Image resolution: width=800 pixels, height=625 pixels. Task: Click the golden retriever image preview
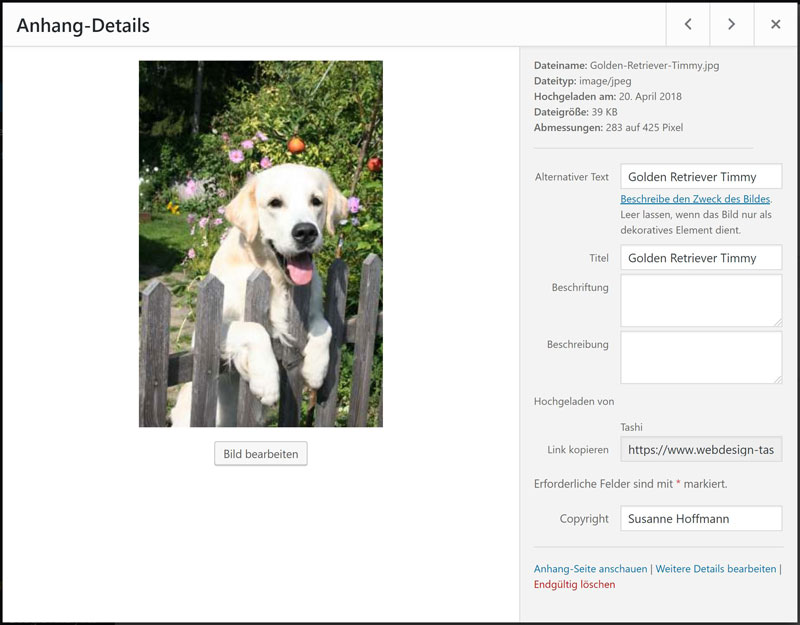click(x=261, y=244)
